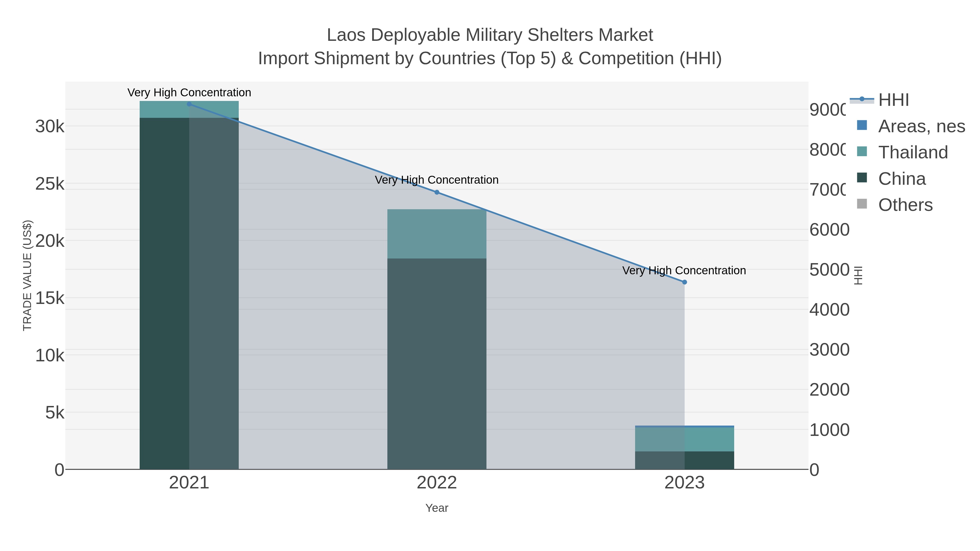Click the 30k tick on the left axis
The width and height of the screenshot is (980, 551).
click(x=50, y=126)
